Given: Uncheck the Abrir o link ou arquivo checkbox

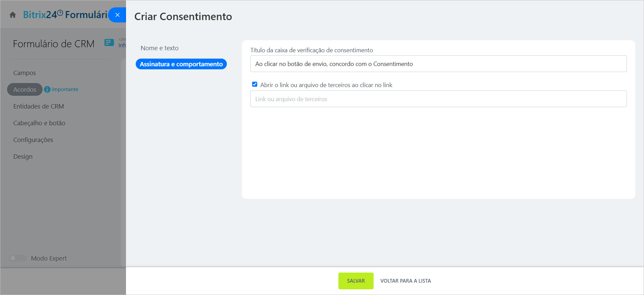Looking at the screenshot, I should 255,84.
